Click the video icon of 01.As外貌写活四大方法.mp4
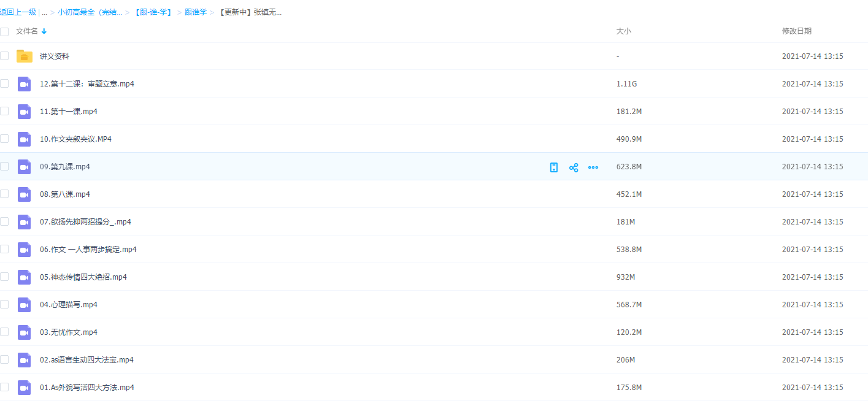This screenshot has width=868, height=414. tap(25, 388)
